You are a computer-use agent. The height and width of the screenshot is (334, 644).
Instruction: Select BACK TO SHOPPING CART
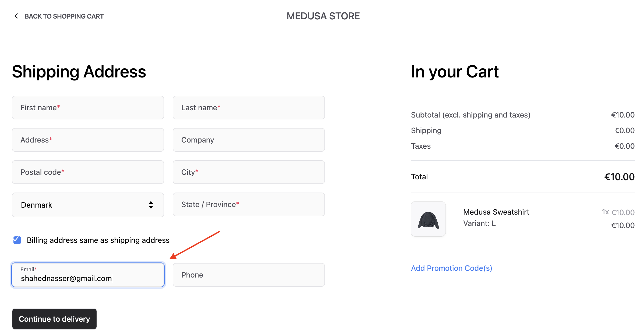64,16
